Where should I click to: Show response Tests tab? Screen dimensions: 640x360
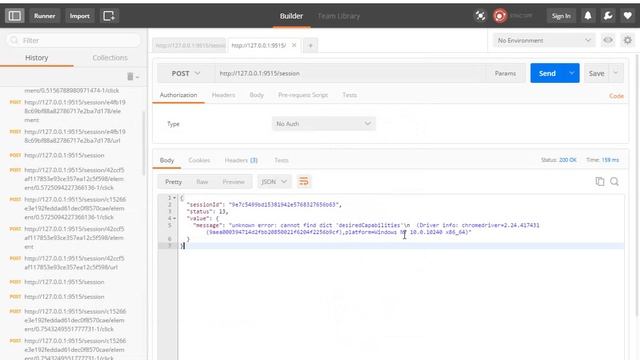click(x=281, y=160)
